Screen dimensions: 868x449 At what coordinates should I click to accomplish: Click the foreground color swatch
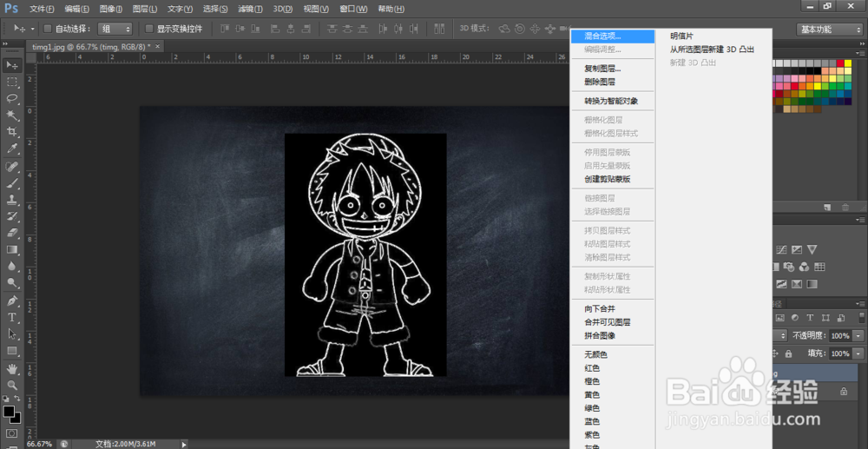pyautogui.click(x=9, y=412)
